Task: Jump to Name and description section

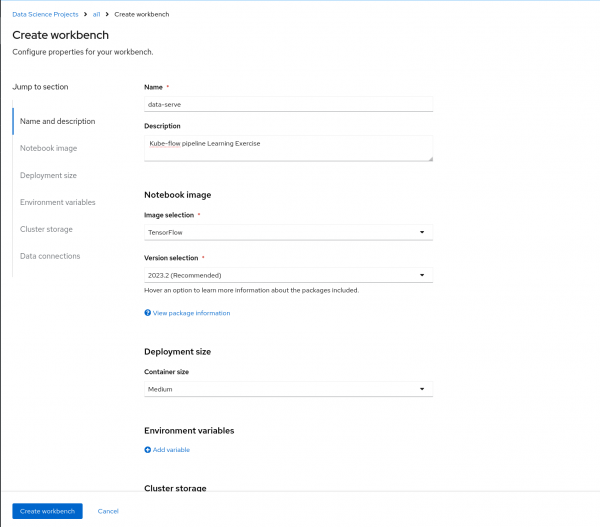Action: click(x=58, y=121)
